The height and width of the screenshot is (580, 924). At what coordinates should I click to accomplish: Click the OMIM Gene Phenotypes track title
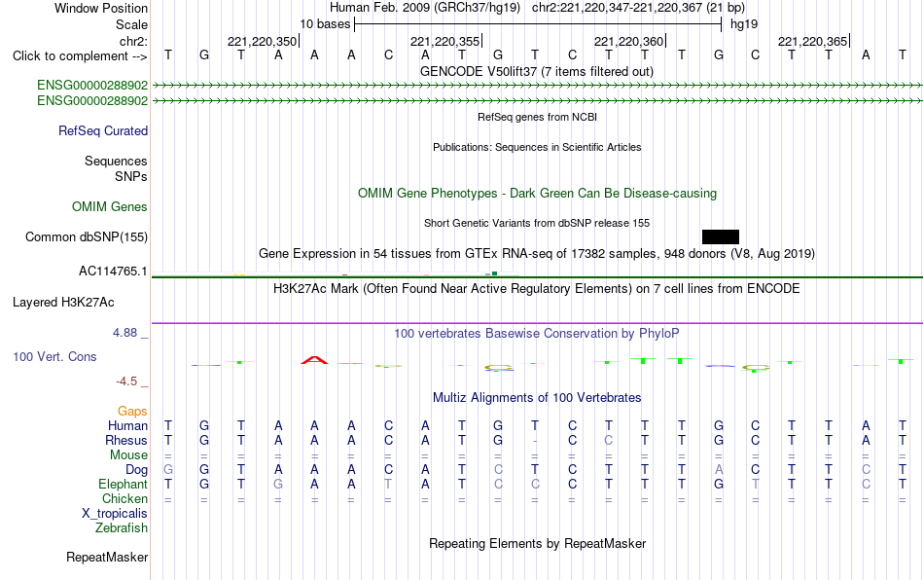coord(538,194)
